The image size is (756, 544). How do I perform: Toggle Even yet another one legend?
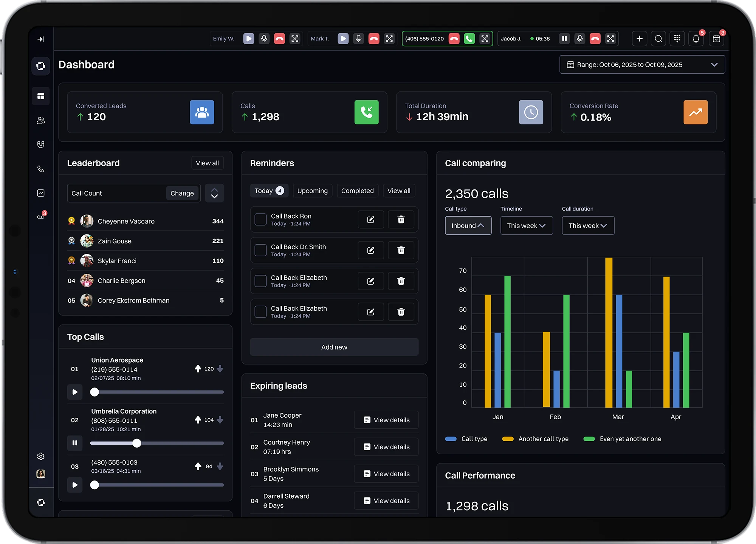[623, 439]
